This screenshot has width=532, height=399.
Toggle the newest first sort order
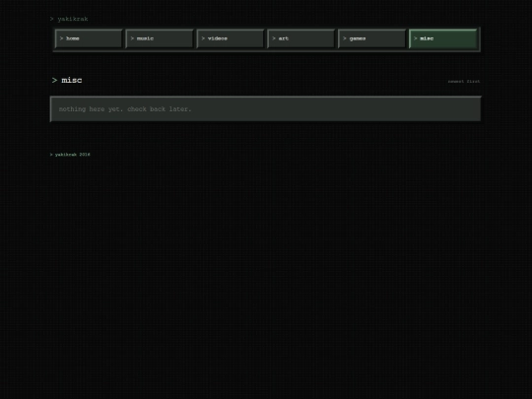(464, 82)
